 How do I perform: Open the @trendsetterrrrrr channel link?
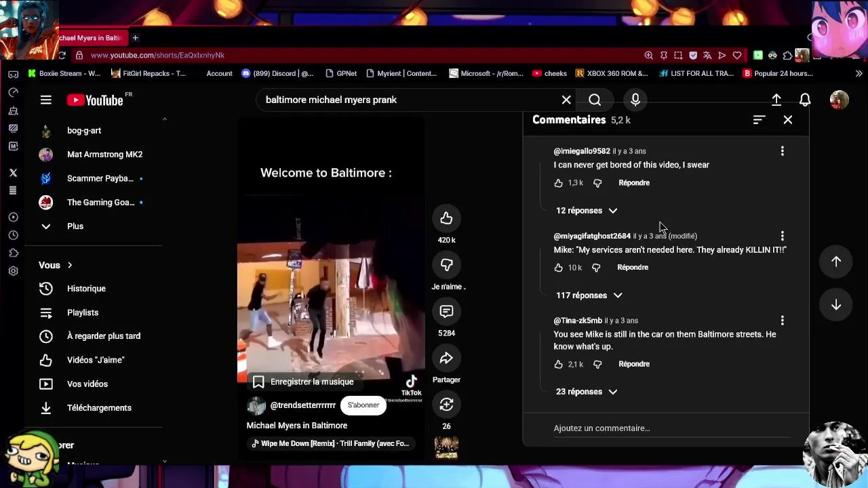pyautogui.click(x=303, y=405)
